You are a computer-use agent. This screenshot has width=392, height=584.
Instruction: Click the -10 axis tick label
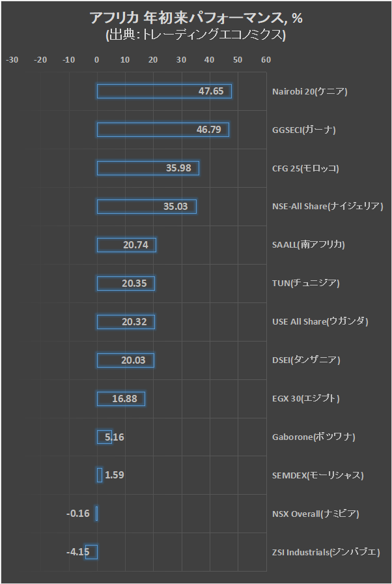69,60
